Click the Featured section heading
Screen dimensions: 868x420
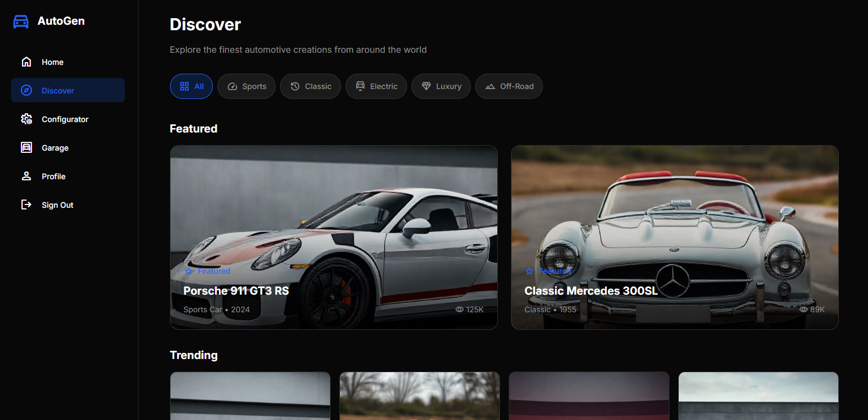coord(194,129)
